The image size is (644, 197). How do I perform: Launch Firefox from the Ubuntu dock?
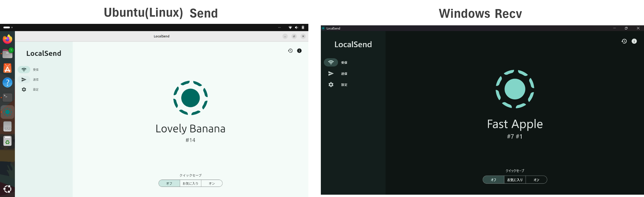pos(7,39)
